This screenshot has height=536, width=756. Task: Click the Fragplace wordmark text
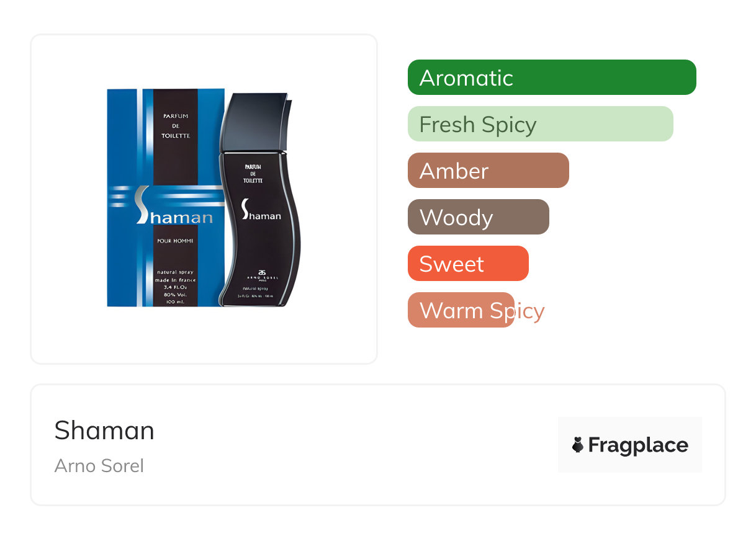(638, 445)
